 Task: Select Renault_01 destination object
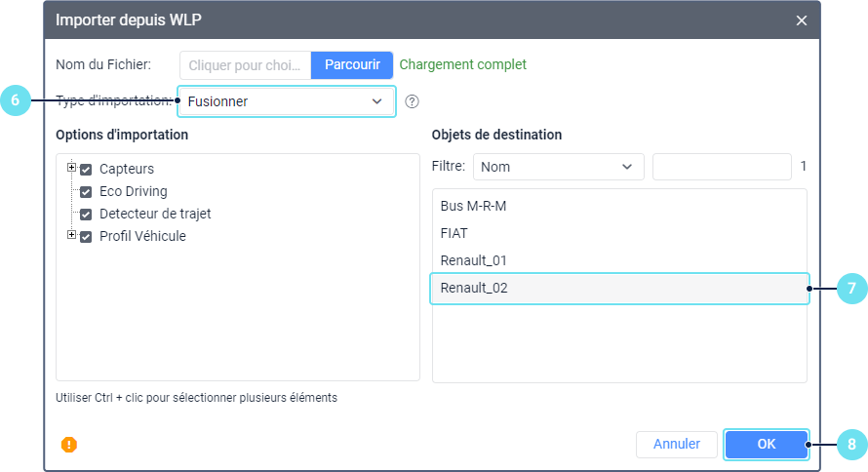(x=474, y=261)
